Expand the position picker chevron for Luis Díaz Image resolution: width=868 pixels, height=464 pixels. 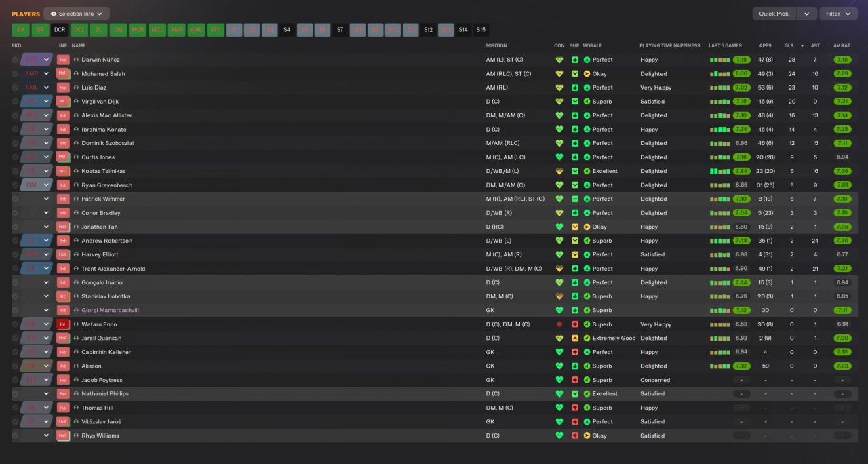pos(46,88)
